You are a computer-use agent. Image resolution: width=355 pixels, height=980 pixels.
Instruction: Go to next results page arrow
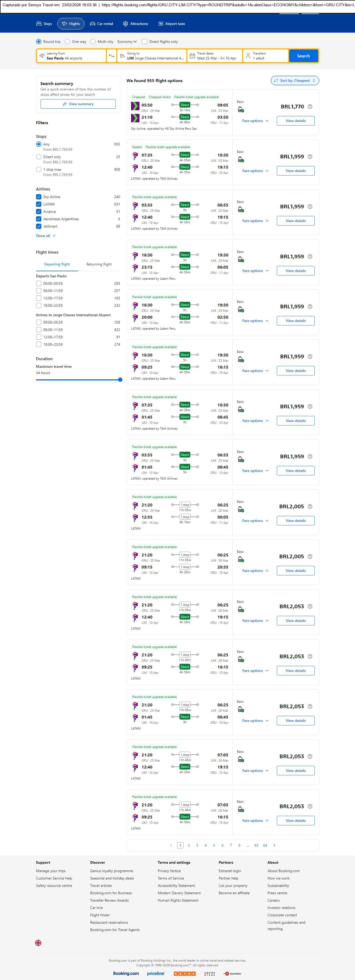tap(274, 845)
